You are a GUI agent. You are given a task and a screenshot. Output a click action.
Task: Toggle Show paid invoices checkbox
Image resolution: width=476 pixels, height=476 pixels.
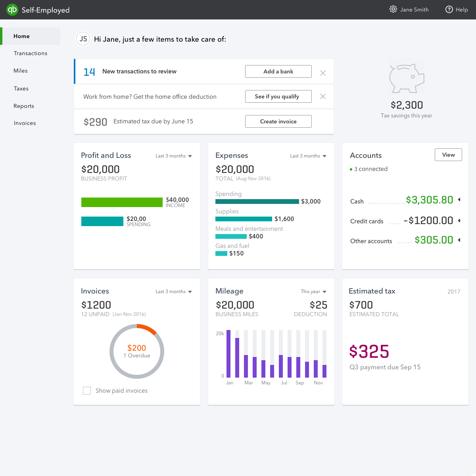click(x=87, y=391)
